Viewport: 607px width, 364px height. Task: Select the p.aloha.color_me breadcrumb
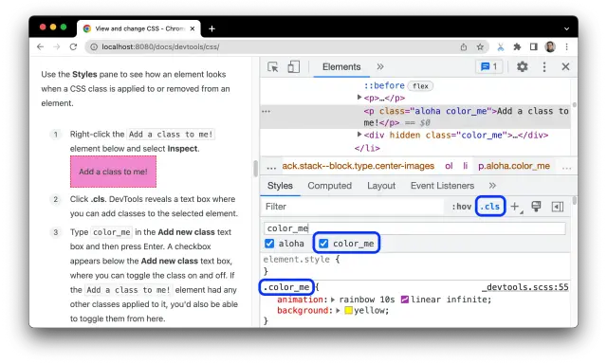514,166
